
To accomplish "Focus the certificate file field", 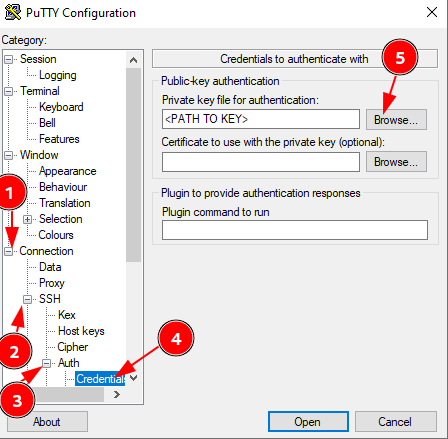I will tap(261, 162).
